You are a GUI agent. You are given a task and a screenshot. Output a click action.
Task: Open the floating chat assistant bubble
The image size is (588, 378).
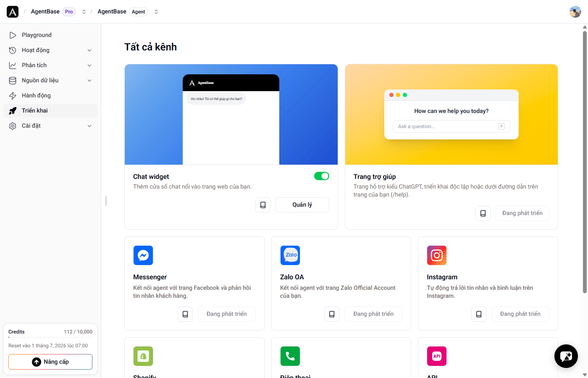pyautogui.click(x=566, y=356)
